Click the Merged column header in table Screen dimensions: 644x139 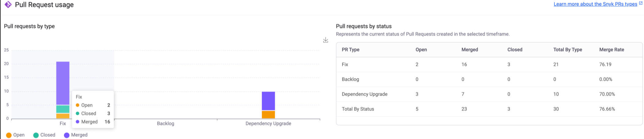tap(470, 50)
